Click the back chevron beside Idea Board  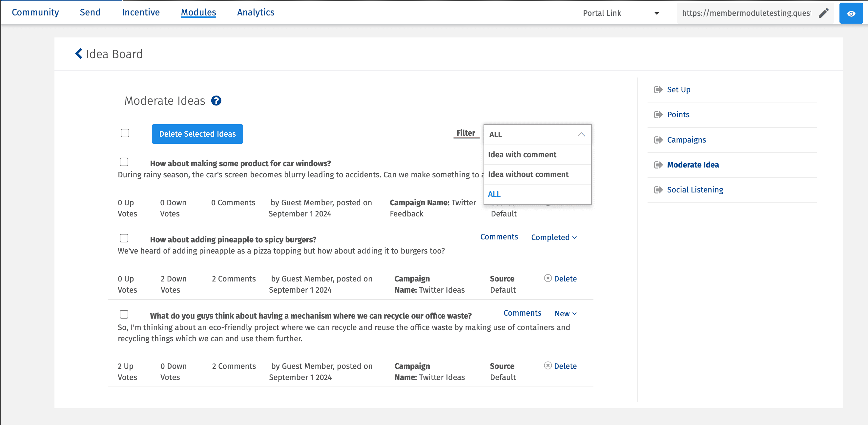(x=78, y=54)
